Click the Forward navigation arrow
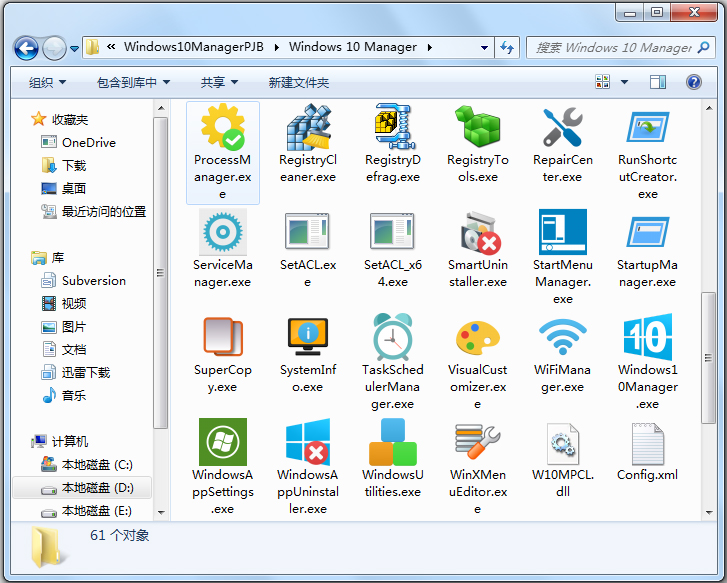This screenshot has width=727, height=583. tap(54, 48)
